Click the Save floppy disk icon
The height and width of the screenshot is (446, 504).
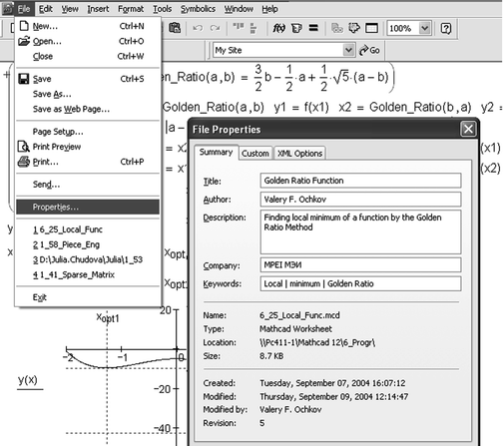click(24, 79)
